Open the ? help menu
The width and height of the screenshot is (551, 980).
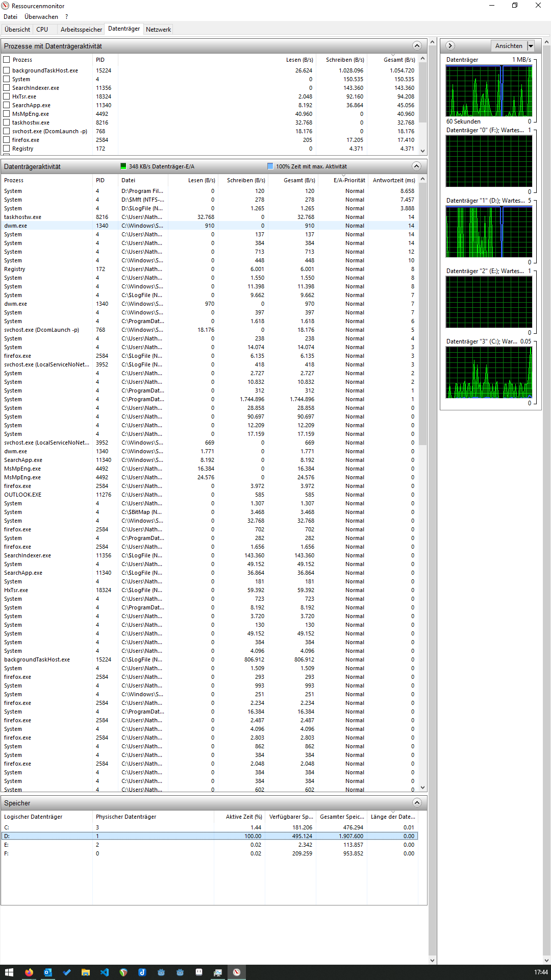click(x=66, y=17)
